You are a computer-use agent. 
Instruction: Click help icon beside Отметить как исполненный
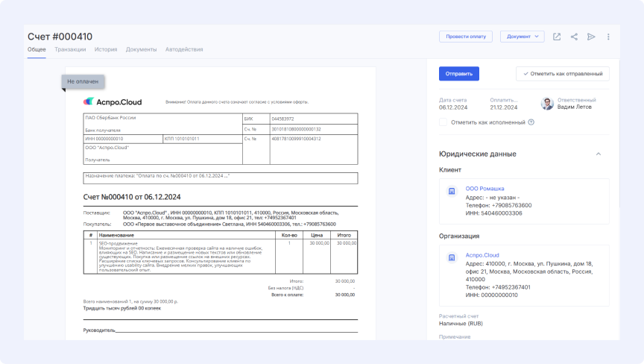tap(531, 122)
